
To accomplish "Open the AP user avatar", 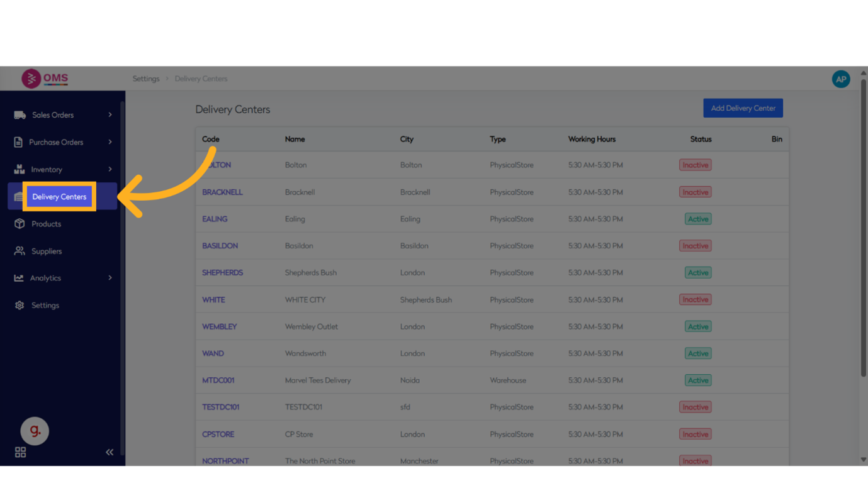I will click(x=841, y=79).
